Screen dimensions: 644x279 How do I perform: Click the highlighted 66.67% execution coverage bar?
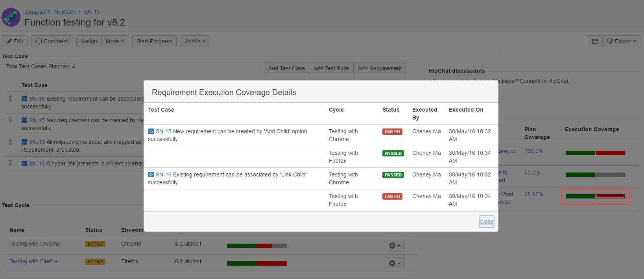coord(595,196)
